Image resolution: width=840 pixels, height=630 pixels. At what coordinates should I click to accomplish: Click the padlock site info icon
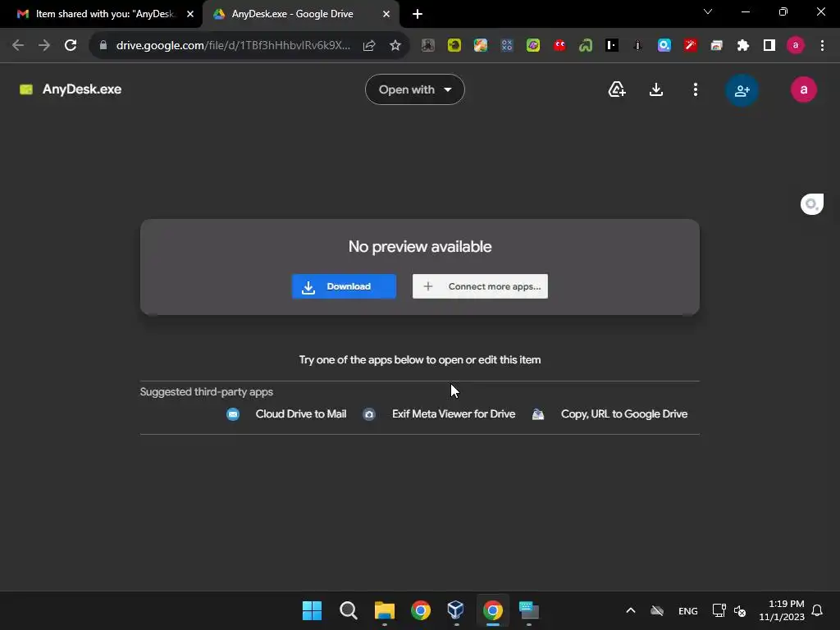click(103, 46)
